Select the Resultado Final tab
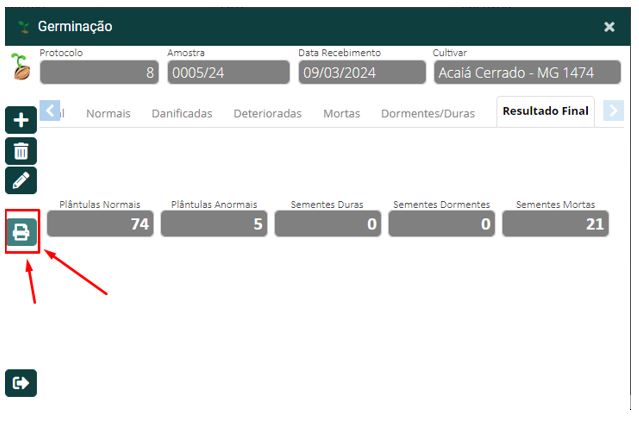The width and height of the screenshot is (639, 432). 546,112
